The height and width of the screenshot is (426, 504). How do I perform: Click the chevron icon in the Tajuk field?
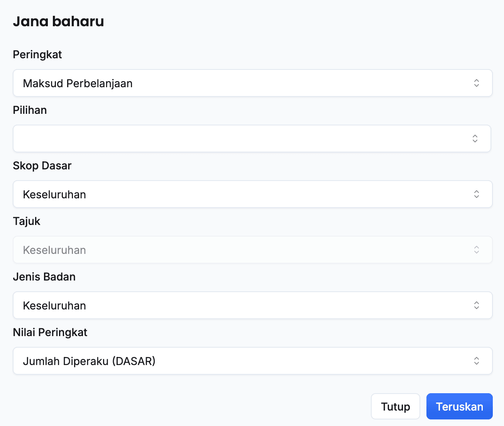tap(477, 250)
